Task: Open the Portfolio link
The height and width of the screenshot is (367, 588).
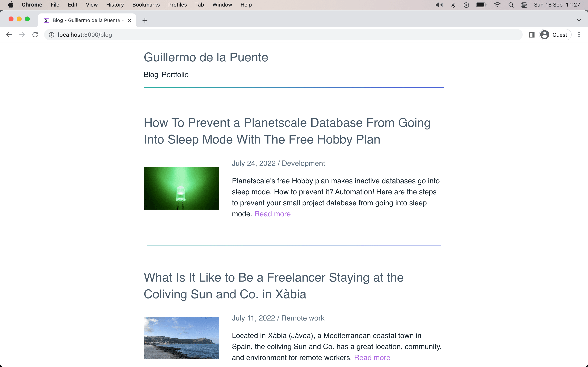Action: click(x=175, y=74)
